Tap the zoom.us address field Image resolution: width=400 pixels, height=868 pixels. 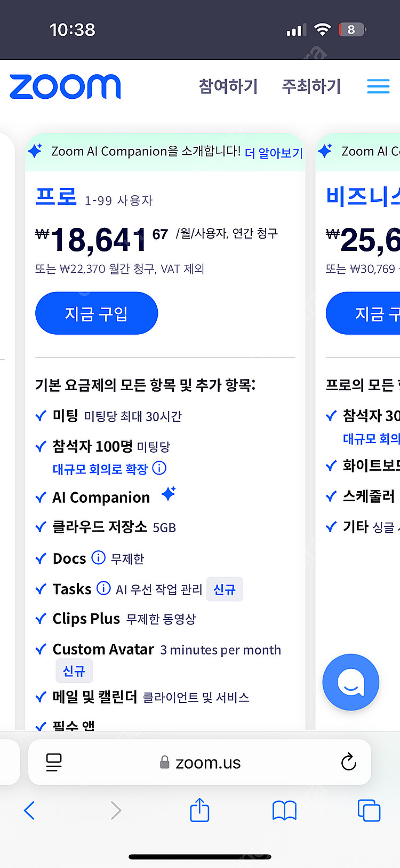(208, 763)
